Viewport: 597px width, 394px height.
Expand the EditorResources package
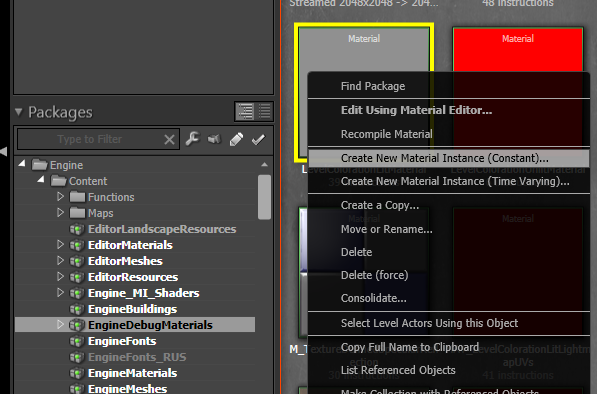60,276
